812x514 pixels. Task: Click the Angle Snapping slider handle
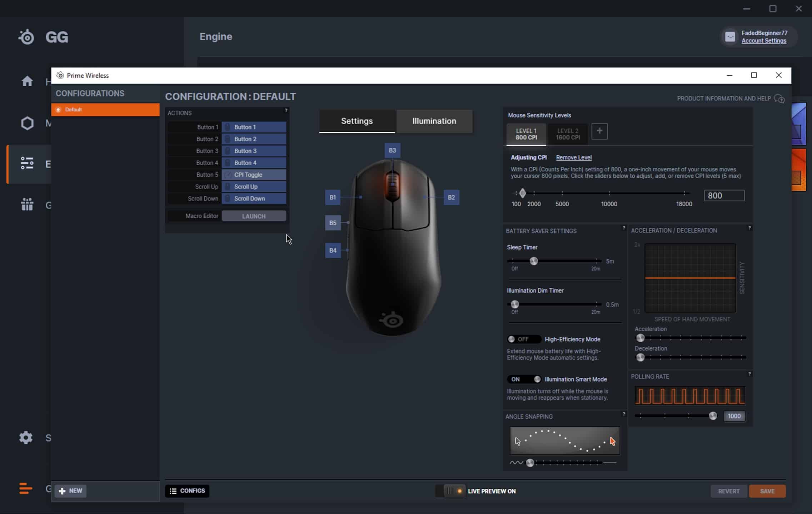click(530, 463)
